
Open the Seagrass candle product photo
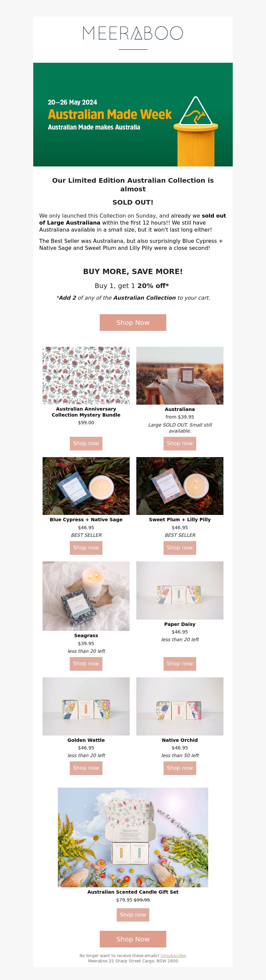point(86,596)
